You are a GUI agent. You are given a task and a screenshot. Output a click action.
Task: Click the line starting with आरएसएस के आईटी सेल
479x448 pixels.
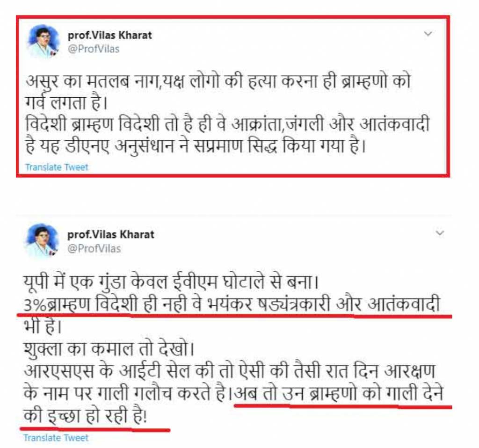pyautogui.click(x=229, y=371)
